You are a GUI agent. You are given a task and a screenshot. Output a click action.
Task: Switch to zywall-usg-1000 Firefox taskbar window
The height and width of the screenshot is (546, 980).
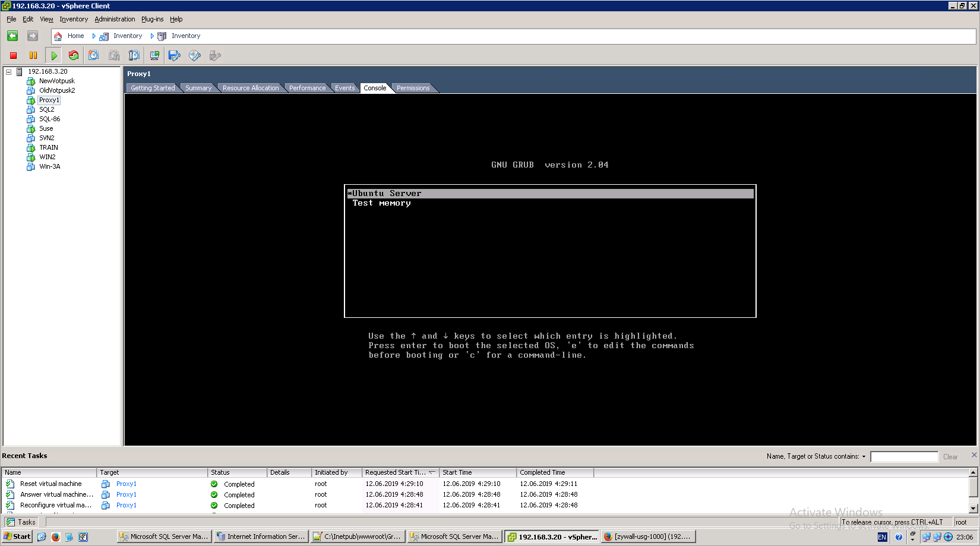click(647, 536)
